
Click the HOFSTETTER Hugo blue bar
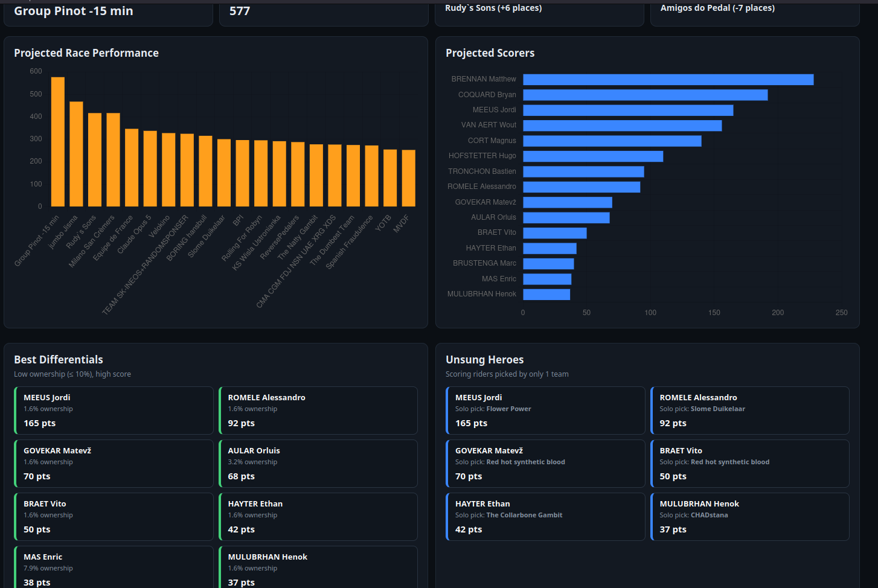(x=593, y=156)
